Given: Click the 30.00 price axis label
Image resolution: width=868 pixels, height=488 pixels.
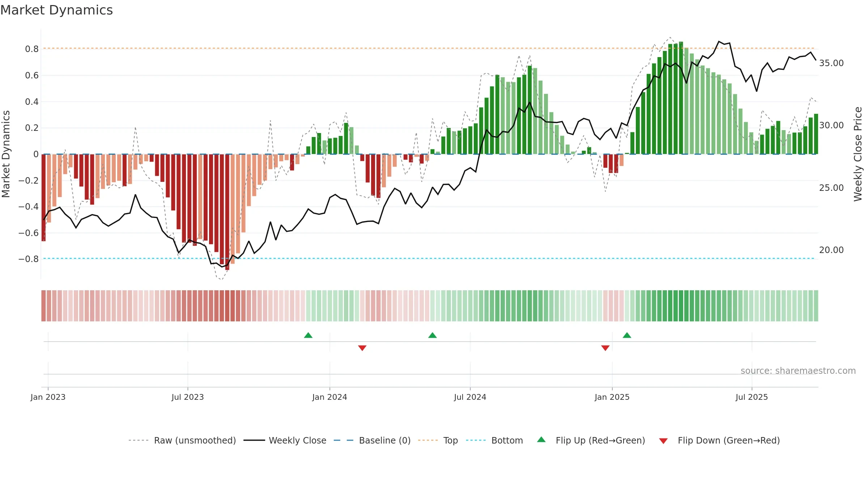Looking at the screenshot, I should [831, 125].
